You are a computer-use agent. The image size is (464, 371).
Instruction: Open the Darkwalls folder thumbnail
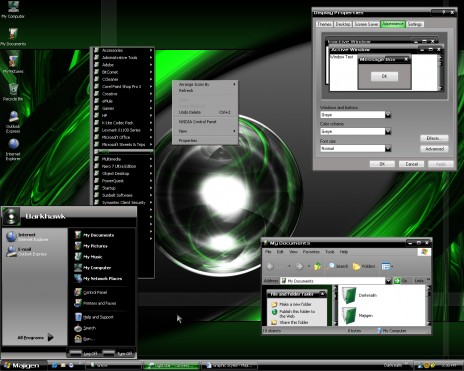coord(348,296)
